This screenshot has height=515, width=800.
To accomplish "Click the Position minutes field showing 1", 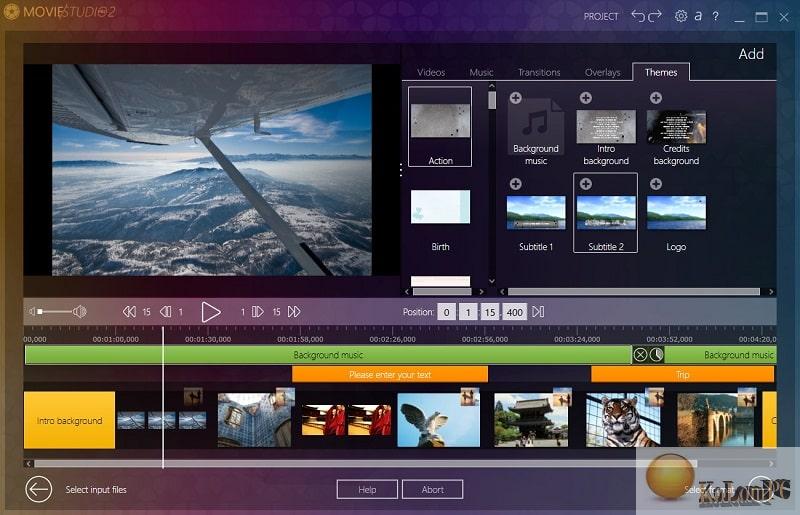I will pos(468,312).
